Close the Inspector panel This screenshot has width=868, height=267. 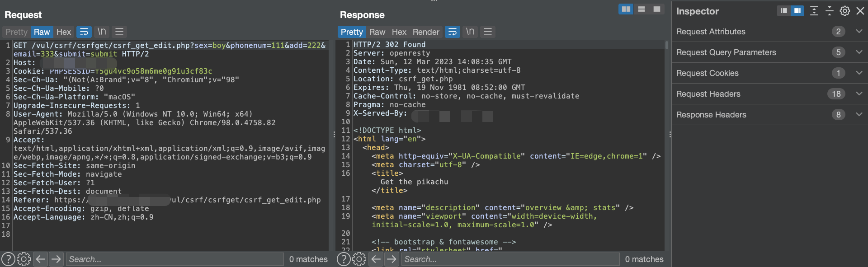[860, 11]
